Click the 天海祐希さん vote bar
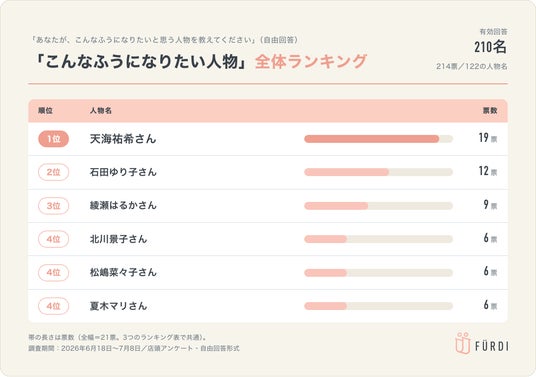 point(378,139)
